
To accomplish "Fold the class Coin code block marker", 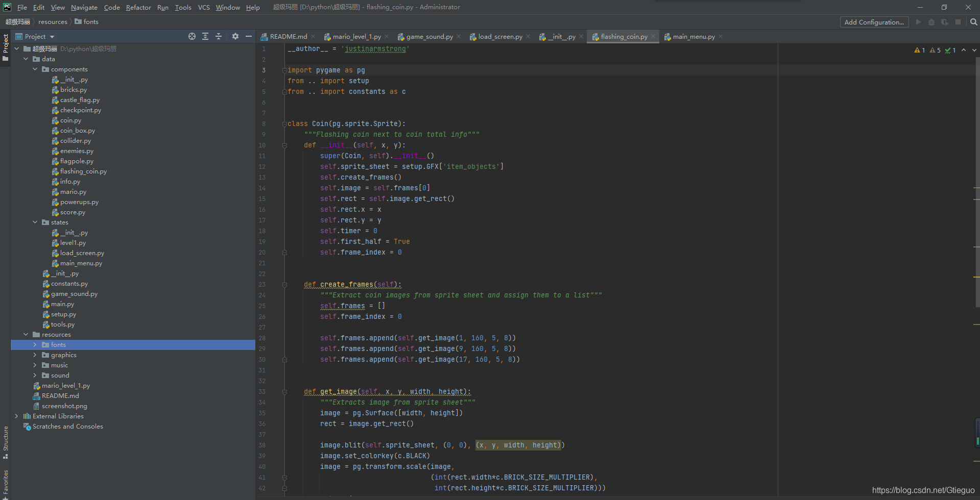I will (x=284, y=124).
